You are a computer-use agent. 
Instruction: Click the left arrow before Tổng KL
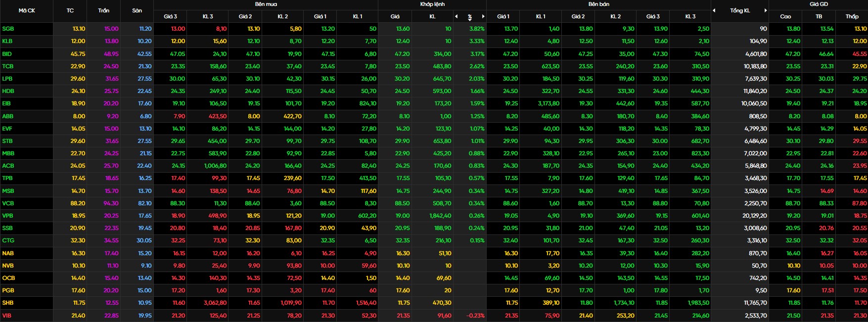pos(714,10)
